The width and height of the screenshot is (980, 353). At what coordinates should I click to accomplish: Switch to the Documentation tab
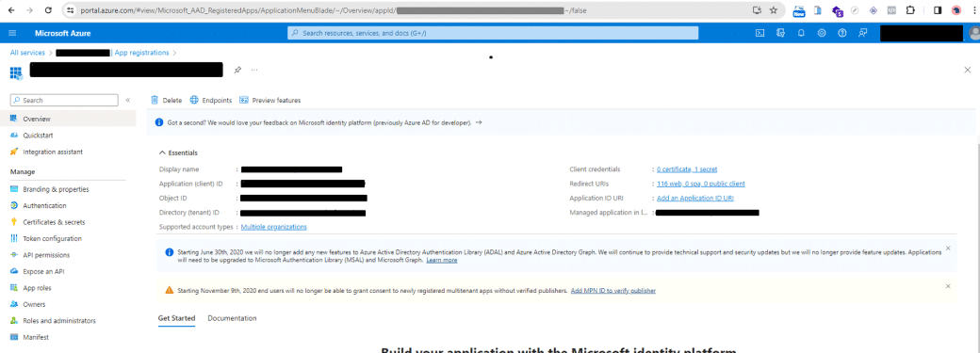tap(232, 318)
